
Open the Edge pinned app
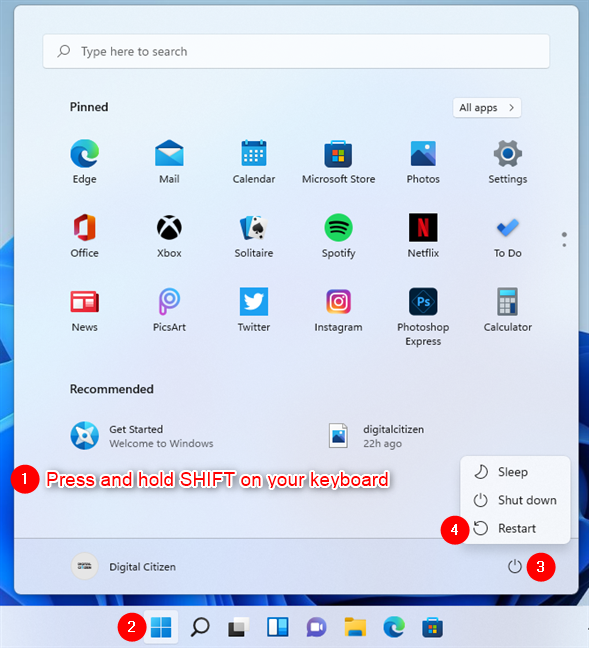click(x=85, y=162)
